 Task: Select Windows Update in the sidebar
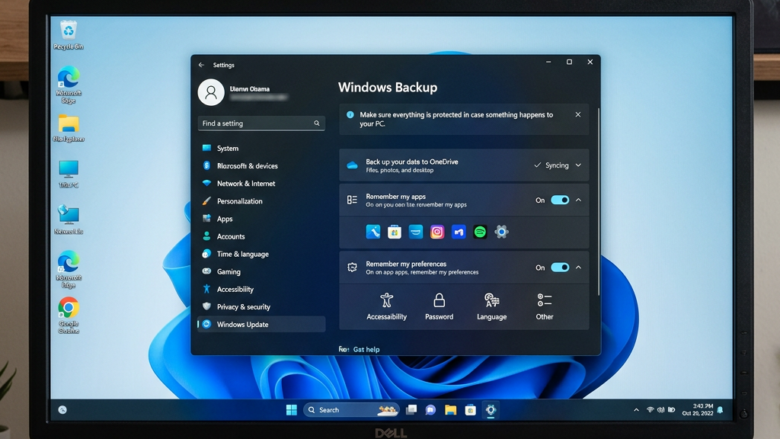[262, 324]
